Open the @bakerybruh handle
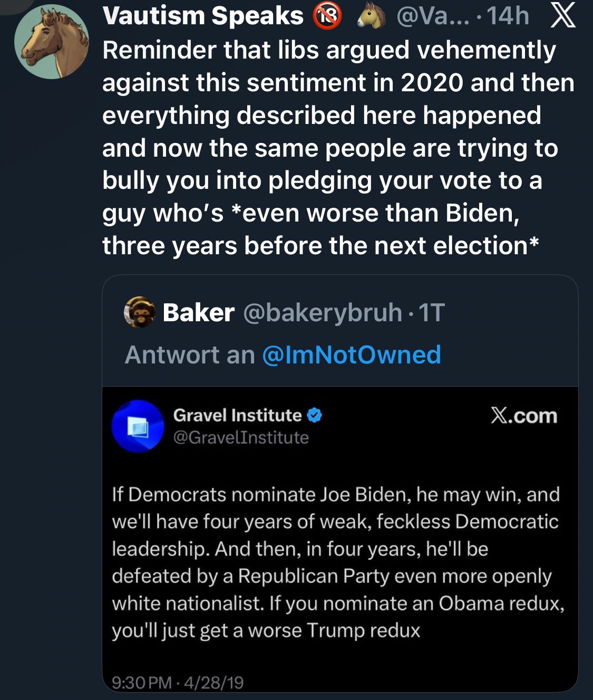This screenshot has height=700, width=593. 322,312
